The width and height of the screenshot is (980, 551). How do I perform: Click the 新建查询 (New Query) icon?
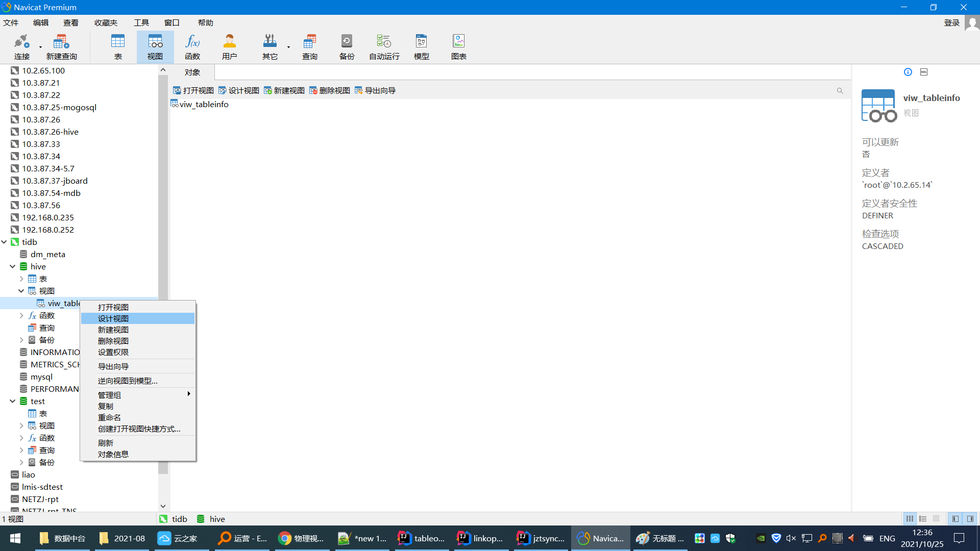(61, 46)
